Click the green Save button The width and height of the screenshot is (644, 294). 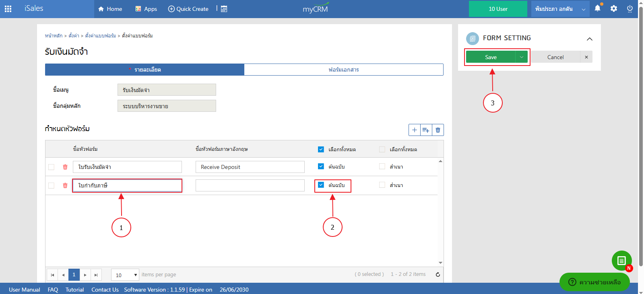pos(490,57)
